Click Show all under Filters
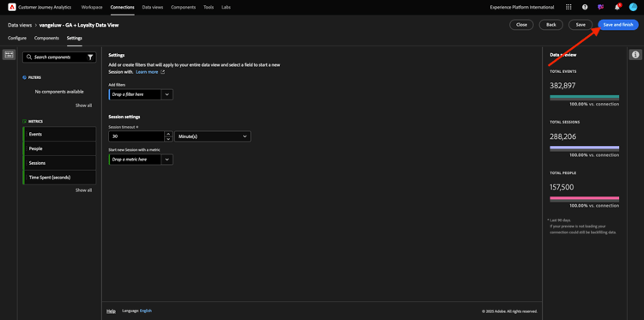Screen dimensions: 644x320 tap(83, 106)
